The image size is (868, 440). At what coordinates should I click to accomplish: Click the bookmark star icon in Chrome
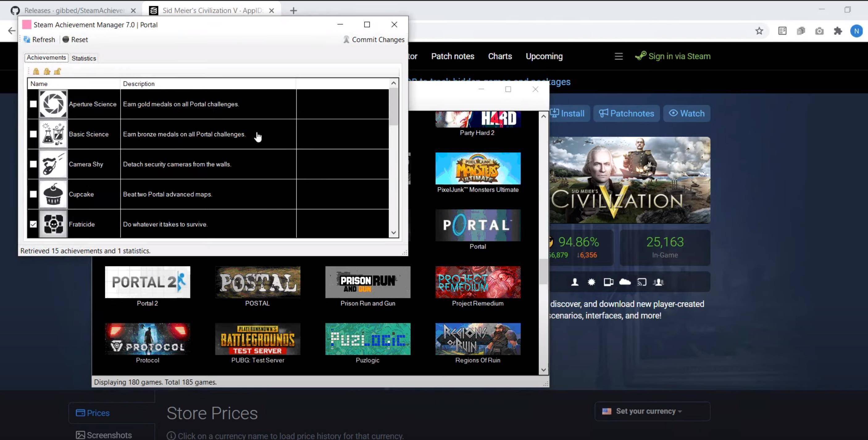pyautogui.click(x=759, y=31)
